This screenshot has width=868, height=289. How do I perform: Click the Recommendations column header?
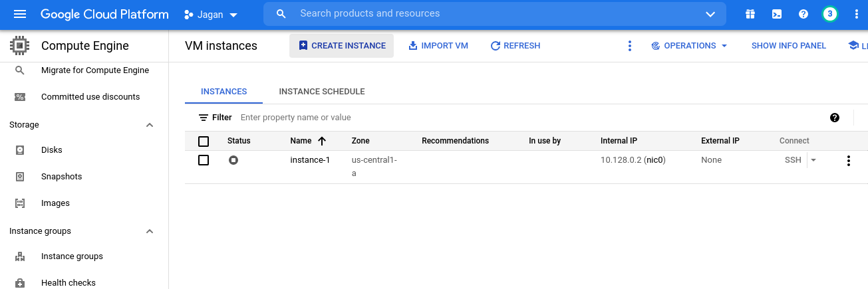455,141
